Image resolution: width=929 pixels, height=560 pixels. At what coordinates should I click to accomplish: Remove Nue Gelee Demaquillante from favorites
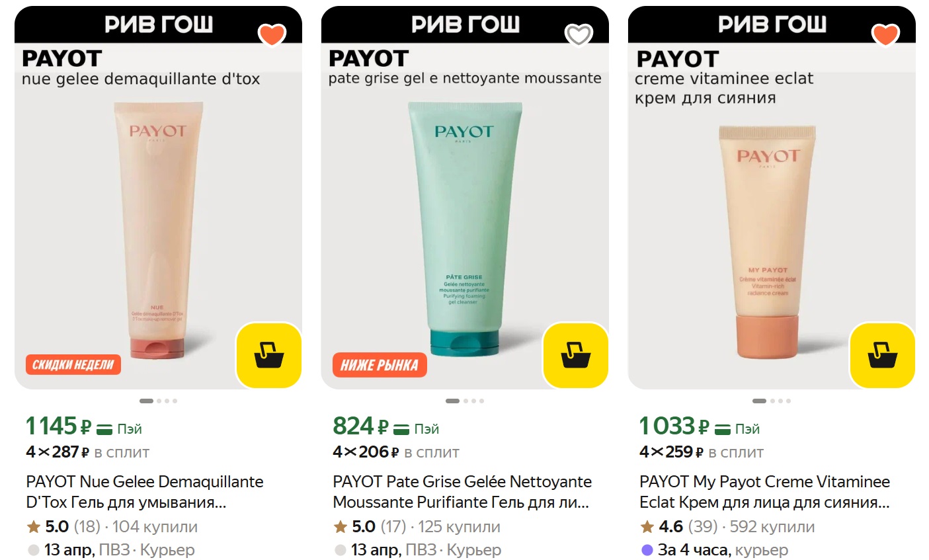click(272, 34)
